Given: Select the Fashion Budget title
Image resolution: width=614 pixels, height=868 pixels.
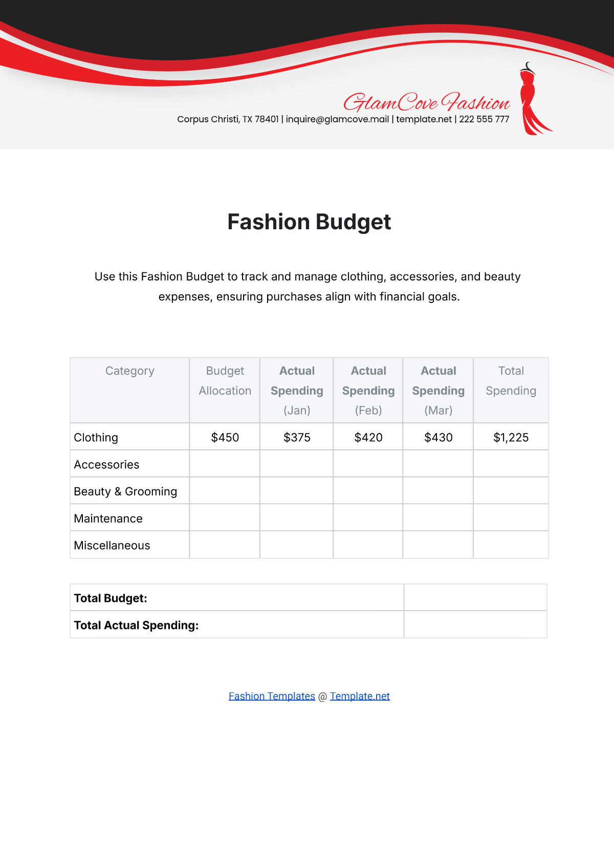Looking at the screenshot, I should (309, 222).
